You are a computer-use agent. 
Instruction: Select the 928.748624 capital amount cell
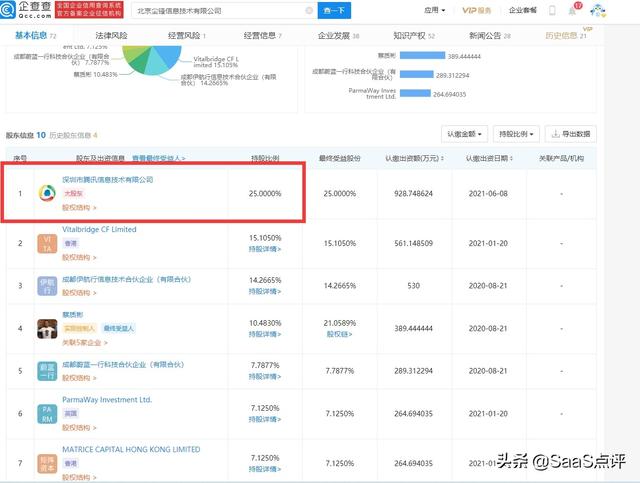pos(413,194)
